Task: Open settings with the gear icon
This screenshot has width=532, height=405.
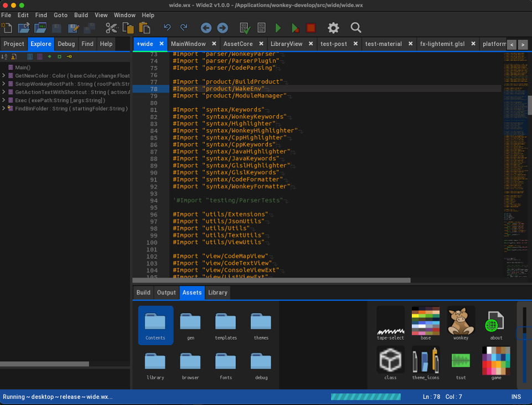Action: 333,28
